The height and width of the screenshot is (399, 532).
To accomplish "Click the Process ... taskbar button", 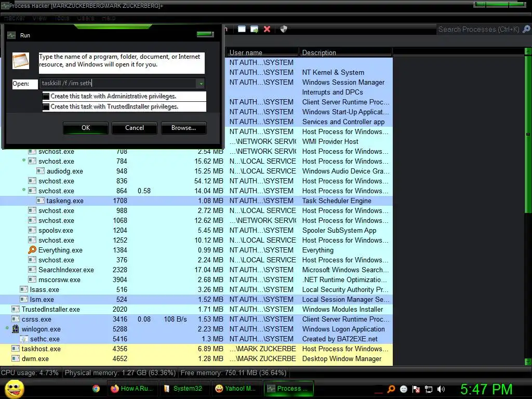I will click(x=289, y=389).
